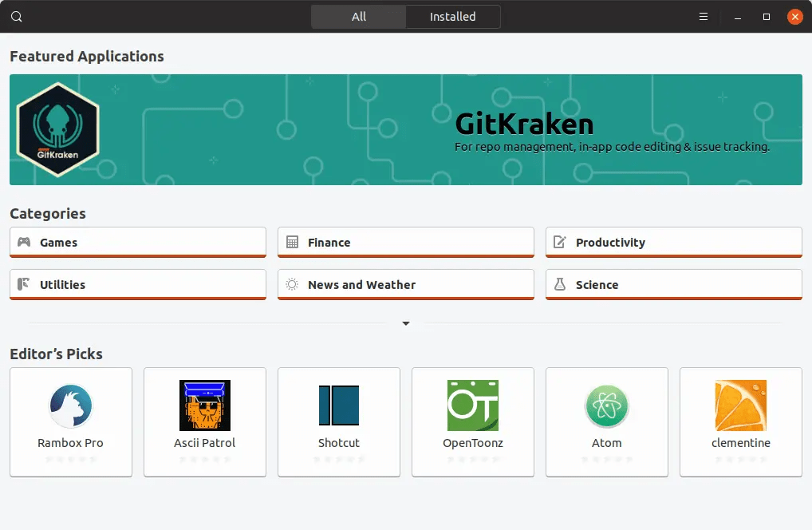
Task: Expand more categories with the arrow
Action: [x=405, y=323]
